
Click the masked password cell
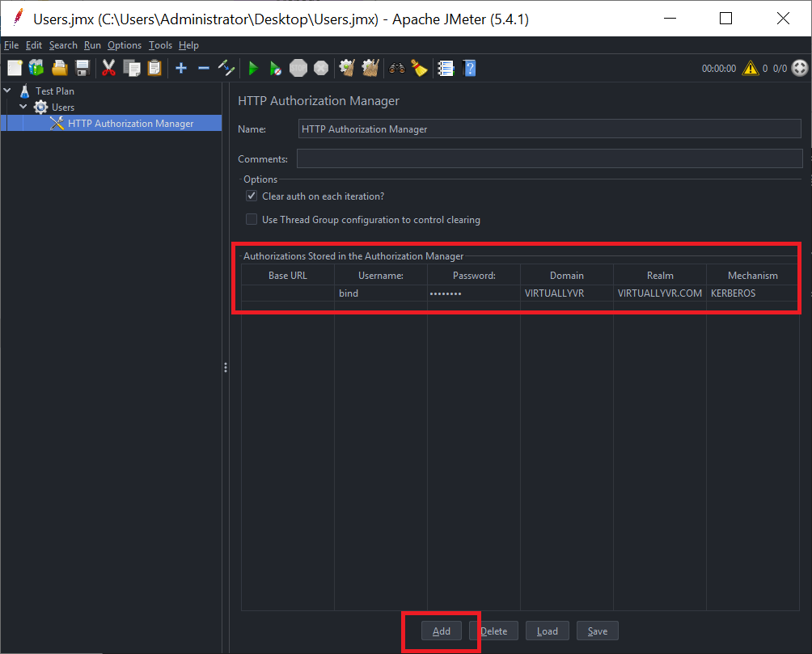(x=474, y=293)
